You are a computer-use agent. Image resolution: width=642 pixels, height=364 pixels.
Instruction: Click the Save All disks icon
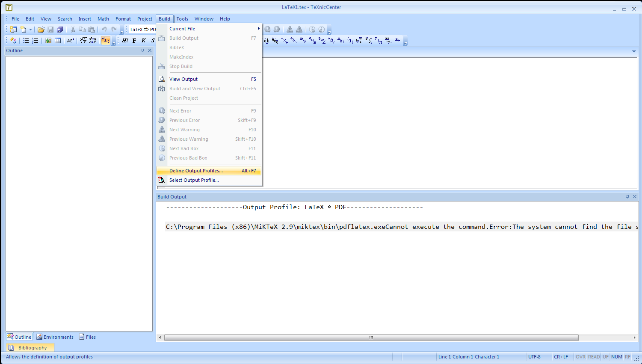[x=60, y=30]
